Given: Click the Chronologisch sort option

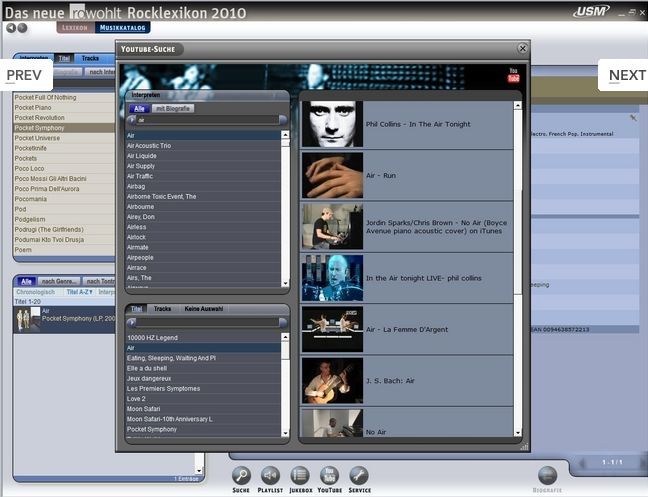Looking at the screenshot, I should (x=36, y=292).
